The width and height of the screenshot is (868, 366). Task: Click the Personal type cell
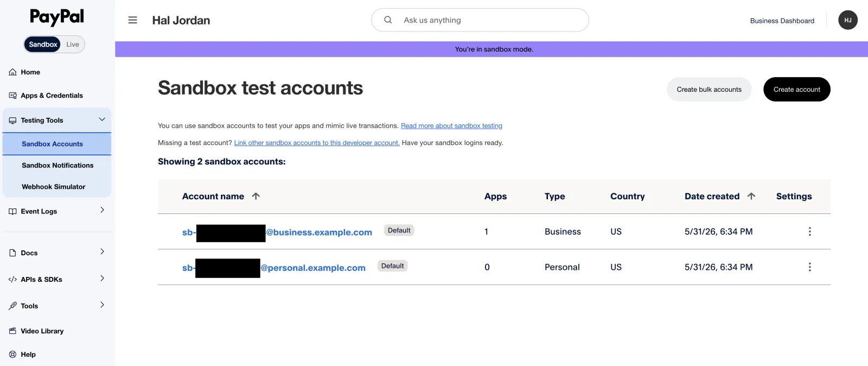point(562,267)
